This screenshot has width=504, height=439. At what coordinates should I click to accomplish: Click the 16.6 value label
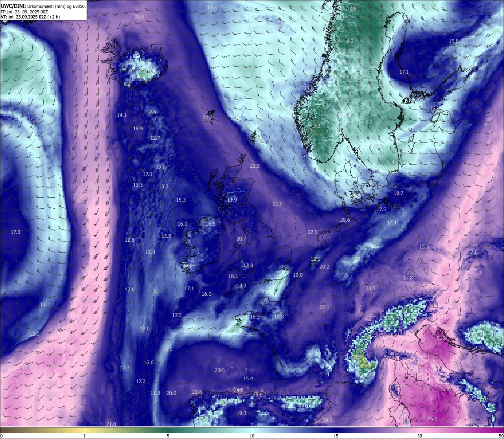pos(148,362)
